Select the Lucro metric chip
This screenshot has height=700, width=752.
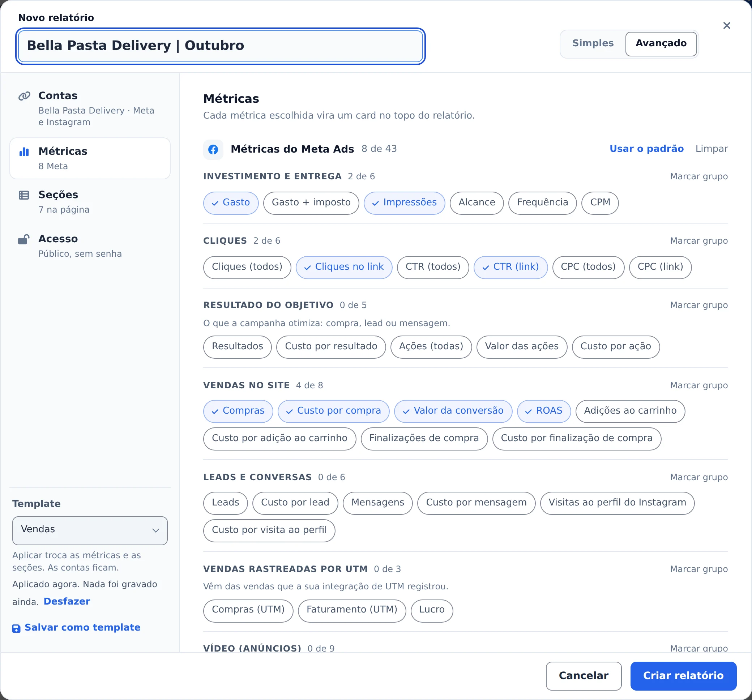pyautogui.click(x=431, y=610)
